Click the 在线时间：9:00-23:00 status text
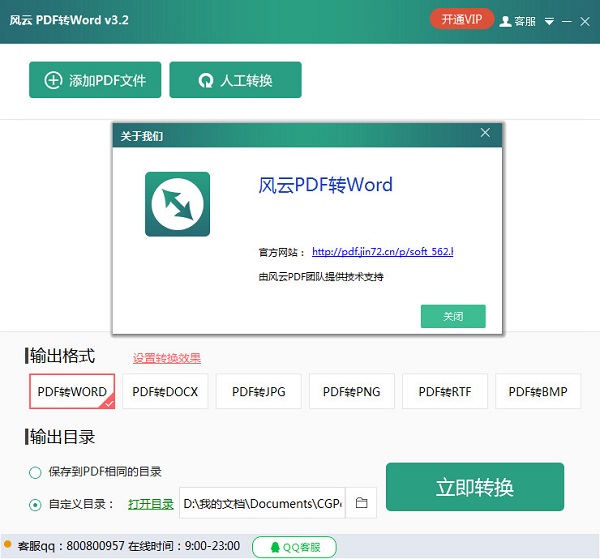 pyautogui.click(x=184, y=546)
